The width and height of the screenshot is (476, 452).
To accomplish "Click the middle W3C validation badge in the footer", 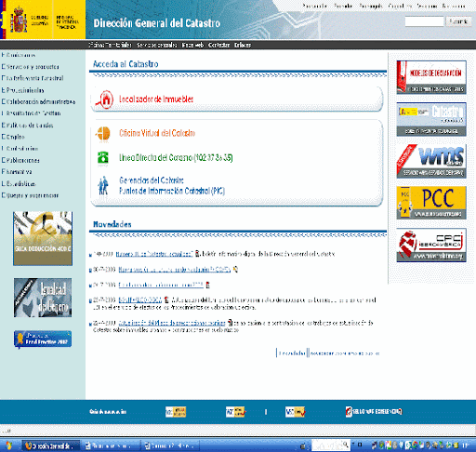I will pyautogui.click(x=235, y=412).
